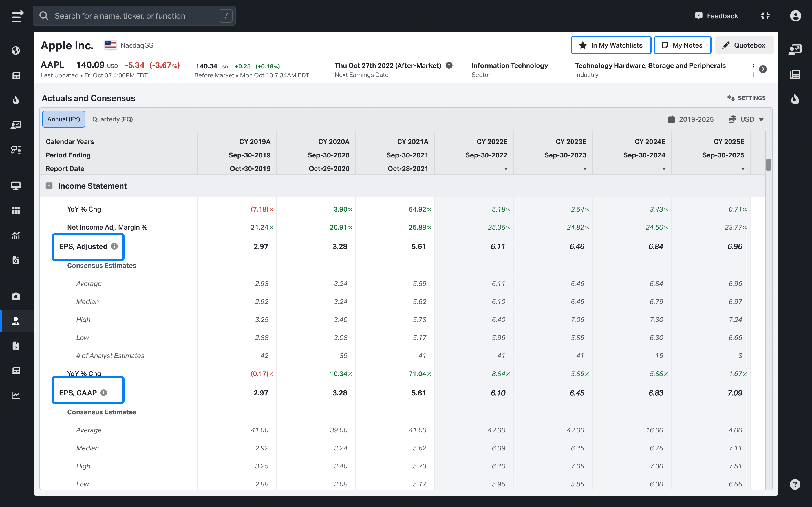Viewport: 812px width, 507px height.
Task: Select the Annual (FY) tab
Action: [x=63, y=119]
